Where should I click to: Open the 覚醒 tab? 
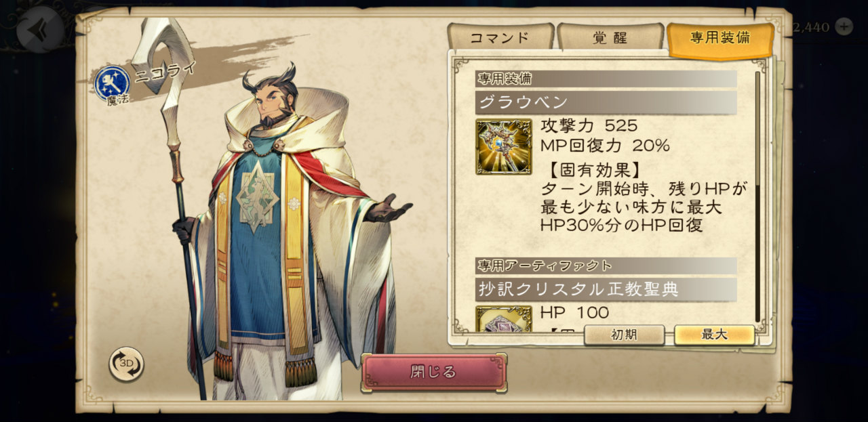coord(610,37)
